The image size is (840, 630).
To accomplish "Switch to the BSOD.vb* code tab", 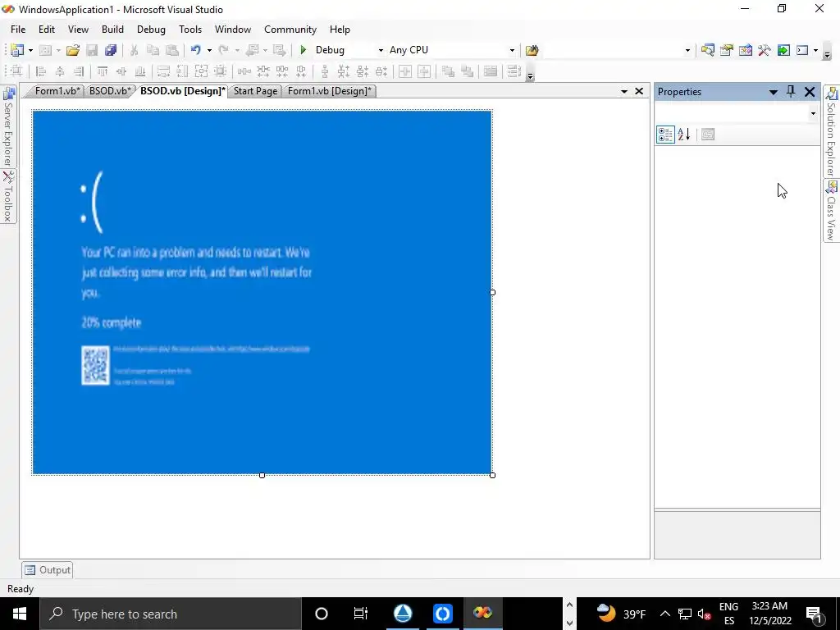I will tap(110, 91).
